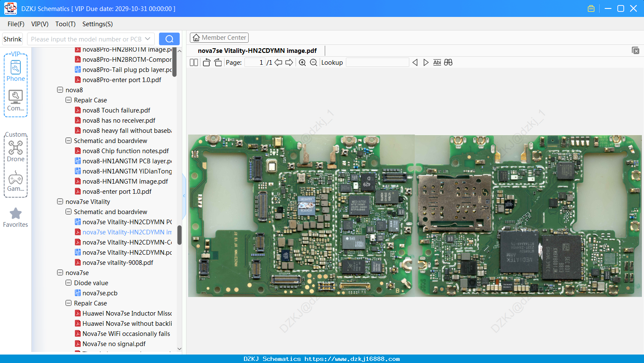Zoom in on the PDF
The height and width of the screenshot is (363, 644).
coord(302,63)
